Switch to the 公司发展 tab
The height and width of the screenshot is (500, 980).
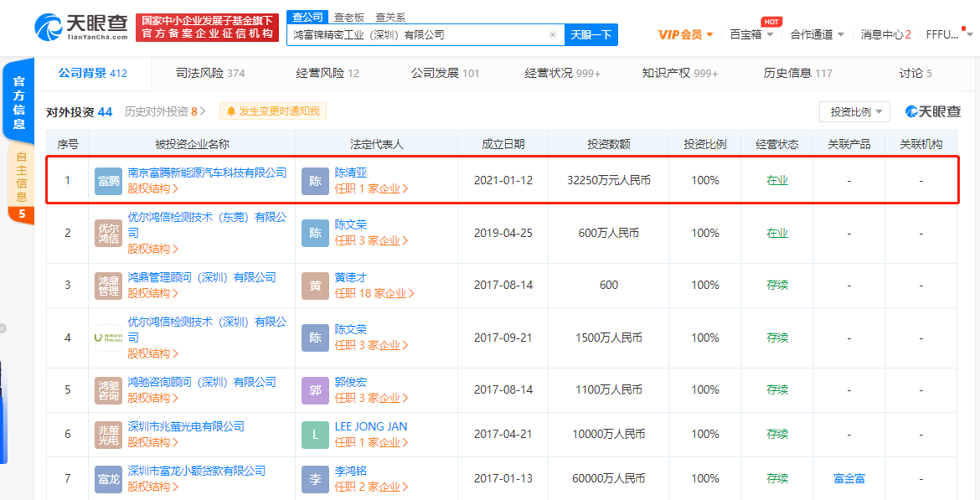click(x=445, y=73)
